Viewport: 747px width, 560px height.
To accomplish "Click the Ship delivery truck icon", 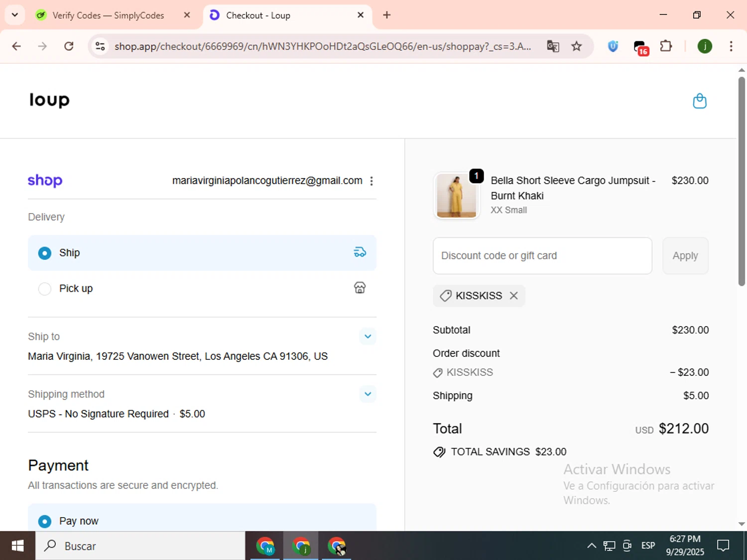I will point(360,252).
